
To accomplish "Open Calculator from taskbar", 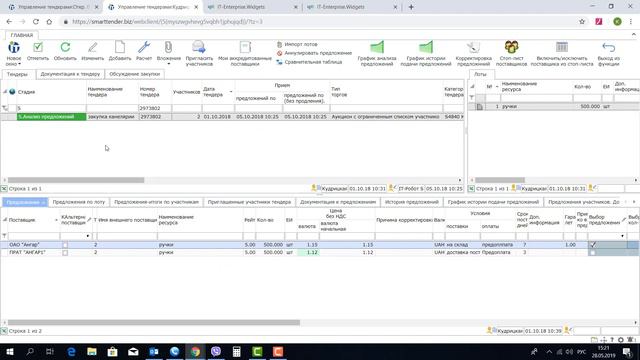I will [x=237, y=351].
